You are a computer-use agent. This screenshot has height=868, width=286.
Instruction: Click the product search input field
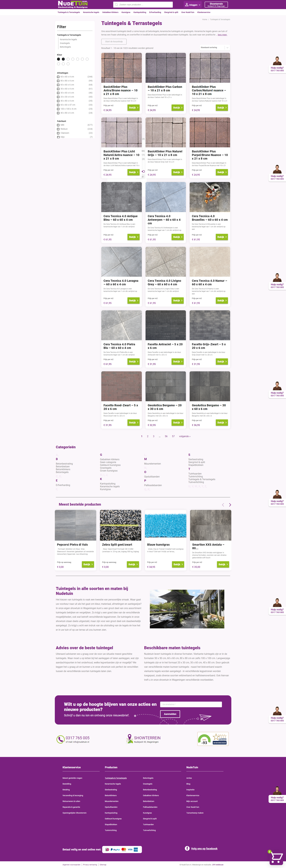[143, 5]
